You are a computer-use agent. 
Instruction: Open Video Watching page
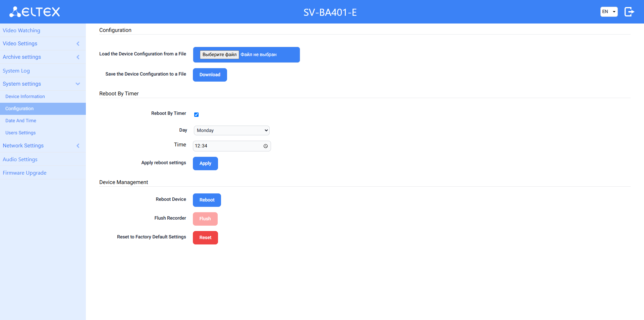tap(21, 31)
